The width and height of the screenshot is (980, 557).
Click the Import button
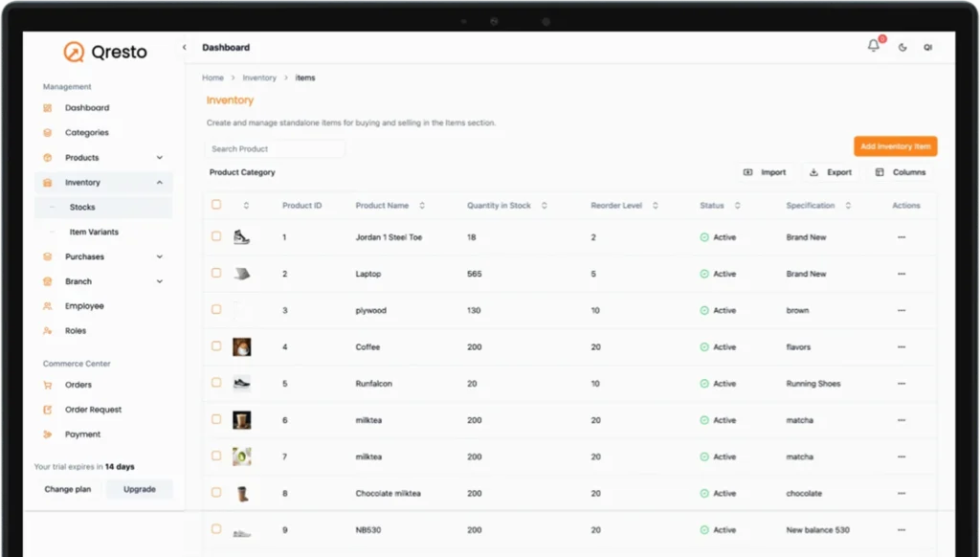click(765, 172)
